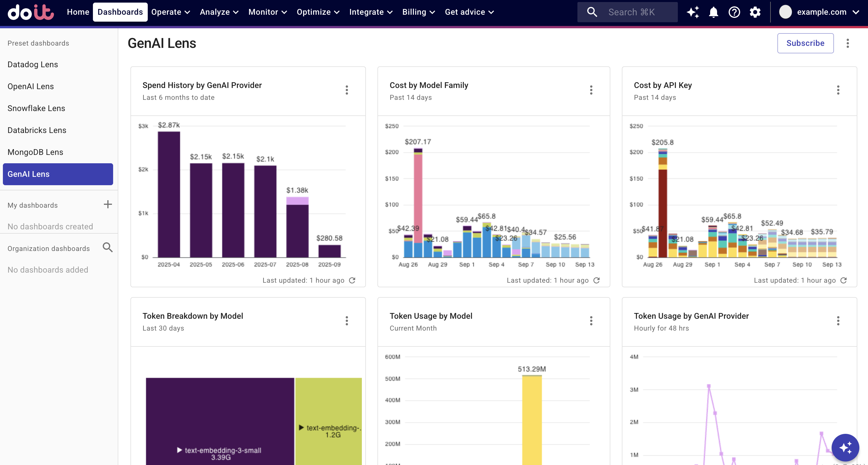Expand the Analyze menu
Viewport: 868px width, 465px height.
[x=219, y=12]
